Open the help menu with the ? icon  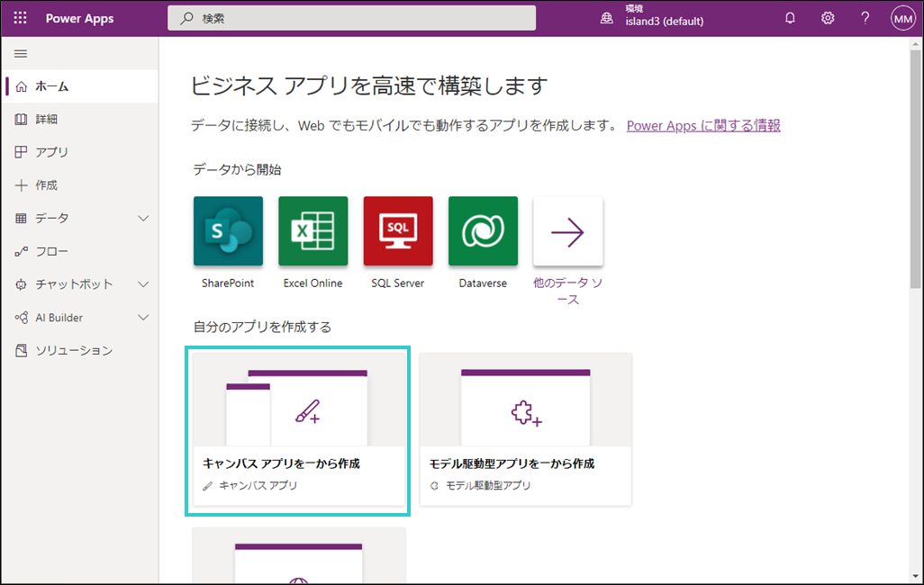(x=865, y=17)
